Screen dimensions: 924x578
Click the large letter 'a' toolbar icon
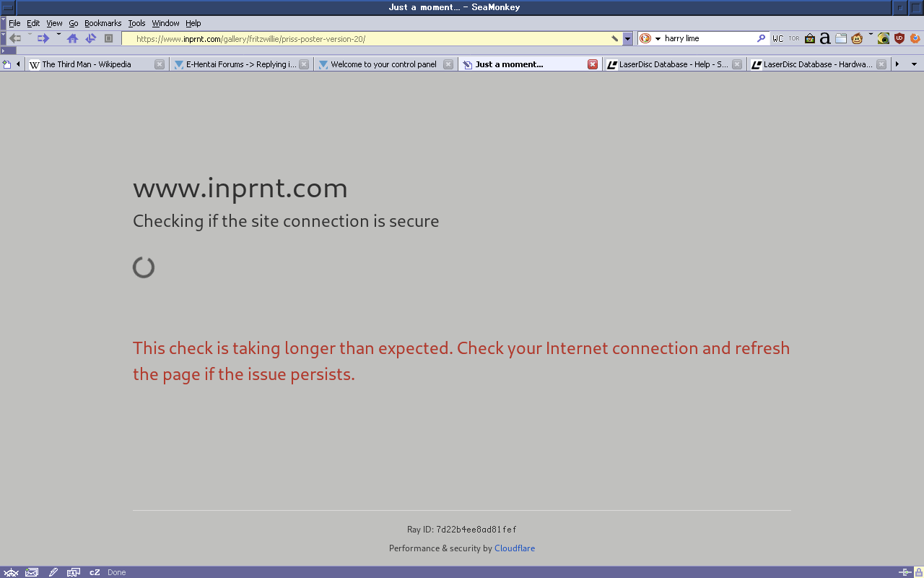point(825,39)
